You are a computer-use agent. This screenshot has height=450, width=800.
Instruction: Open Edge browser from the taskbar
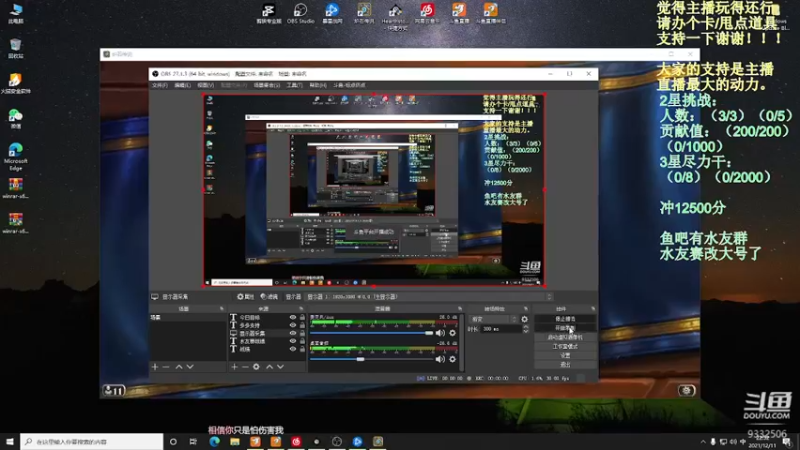tap(214, 442)
